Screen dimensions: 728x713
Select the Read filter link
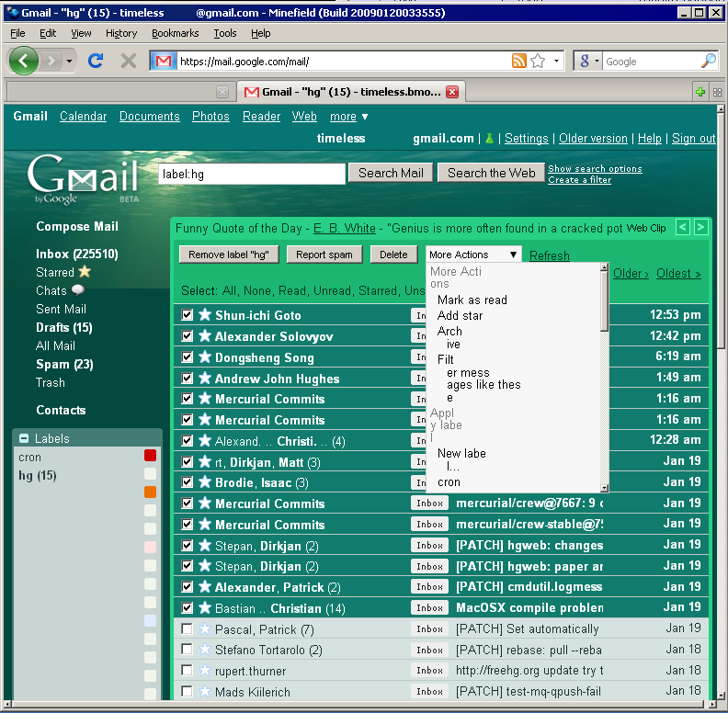click(291, 290)
